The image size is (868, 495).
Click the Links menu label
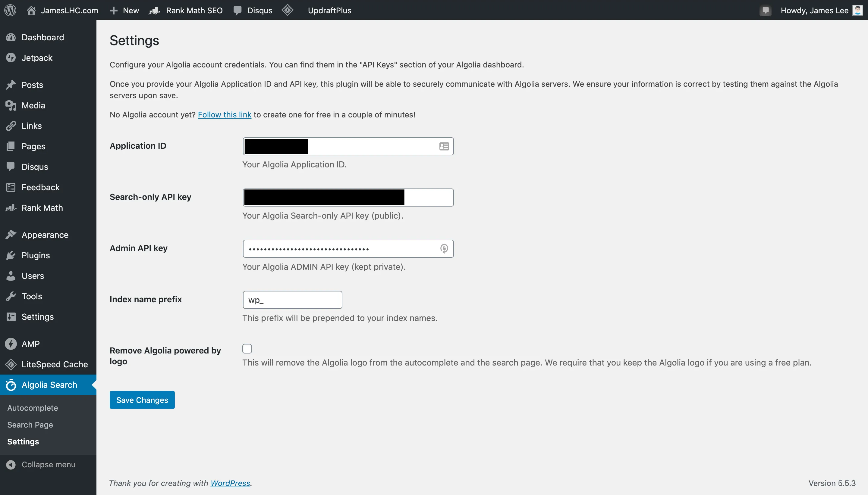click(x=32, y=126)
